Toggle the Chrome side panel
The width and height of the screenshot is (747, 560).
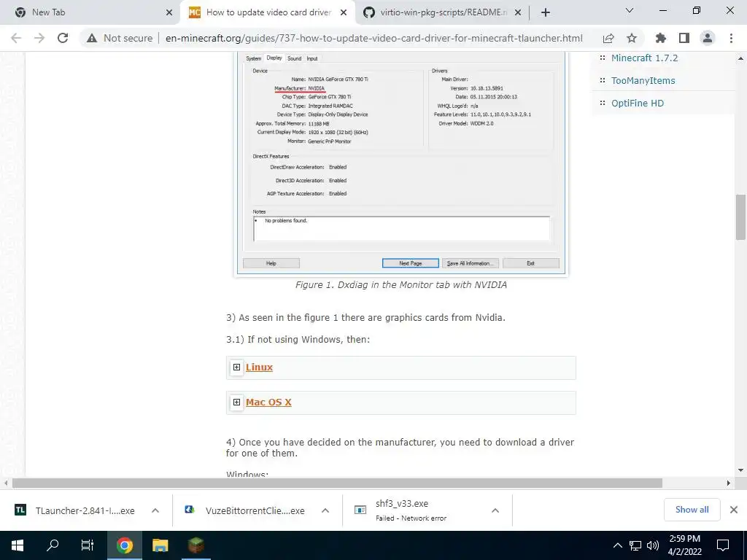coord(684,38)
